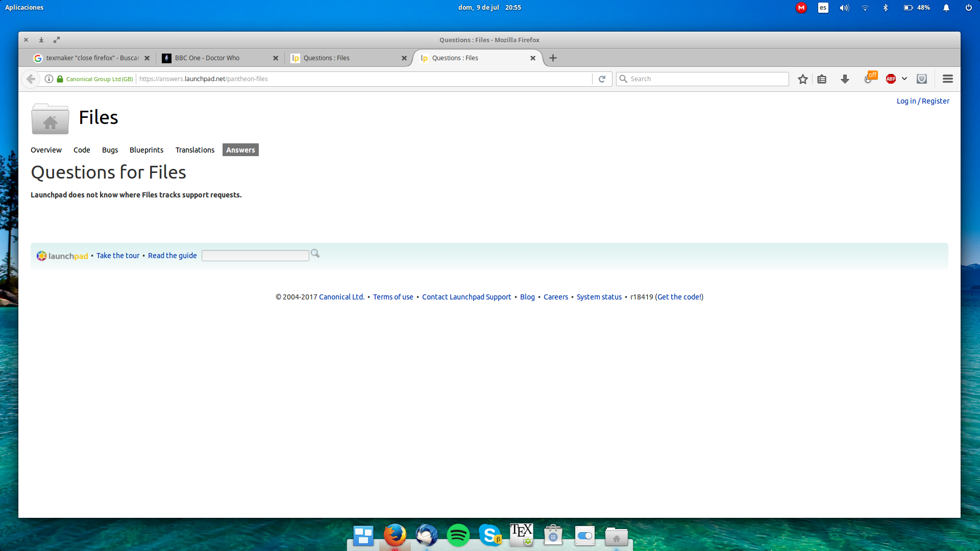Click the Read the guide link
The image size is (980, 551).
pos(173,255)
